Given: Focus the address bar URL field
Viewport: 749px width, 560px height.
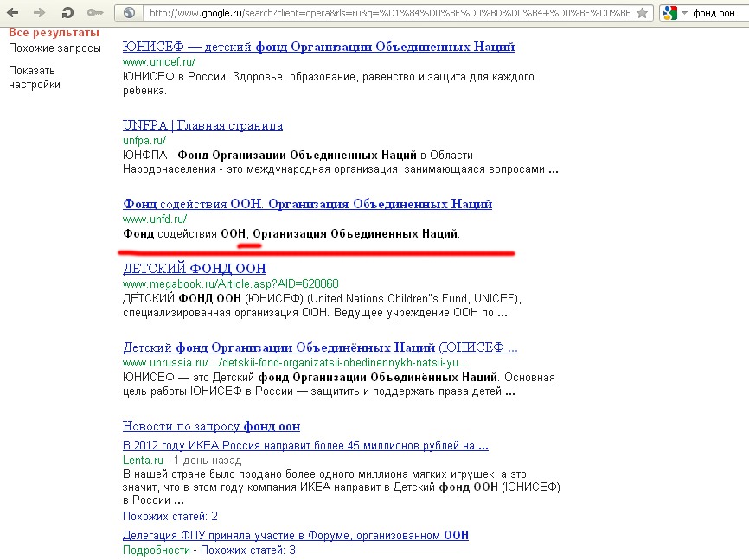Looking at the screenshot, I should pyautogui.click(x=389, y=13).
